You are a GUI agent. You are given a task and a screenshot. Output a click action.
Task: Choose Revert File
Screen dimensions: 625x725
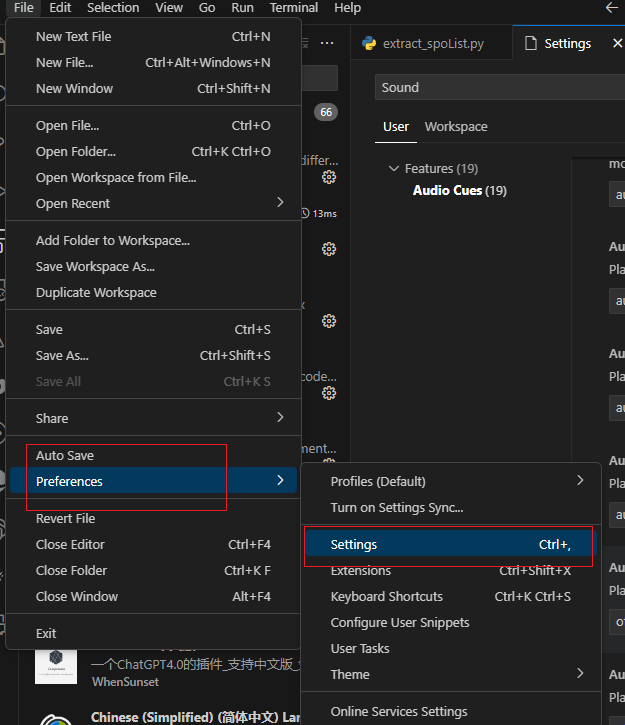(153, 518)
